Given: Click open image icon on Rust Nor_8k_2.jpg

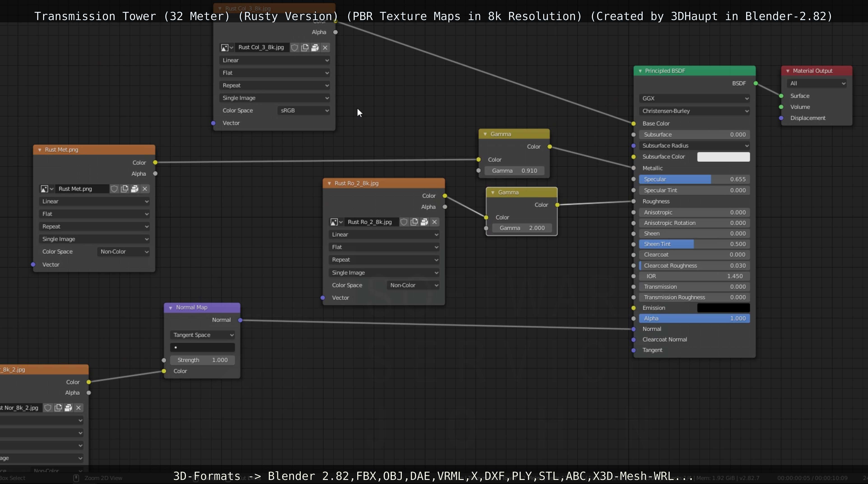Looking at the screenshot, I should point(68,408).
